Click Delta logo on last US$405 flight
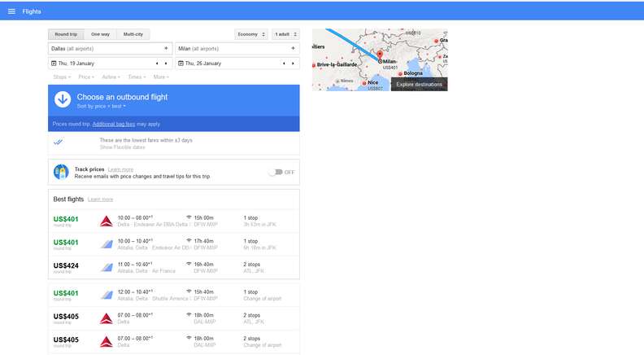The image size is (644, 355). coord(107,342)
